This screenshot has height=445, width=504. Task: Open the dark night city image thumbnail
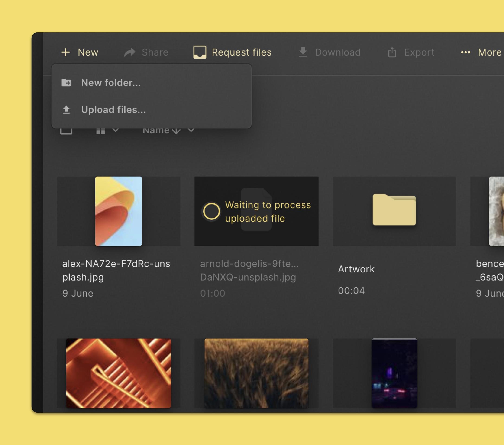tap(394, 373)
